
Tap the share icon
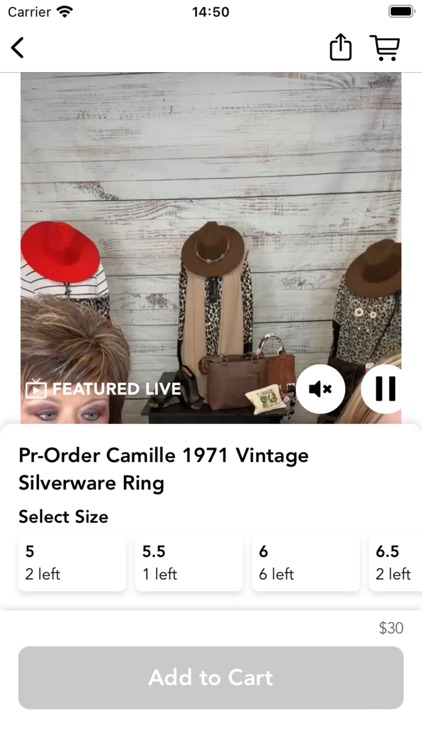pyautogui.click(x=341, y=47)
